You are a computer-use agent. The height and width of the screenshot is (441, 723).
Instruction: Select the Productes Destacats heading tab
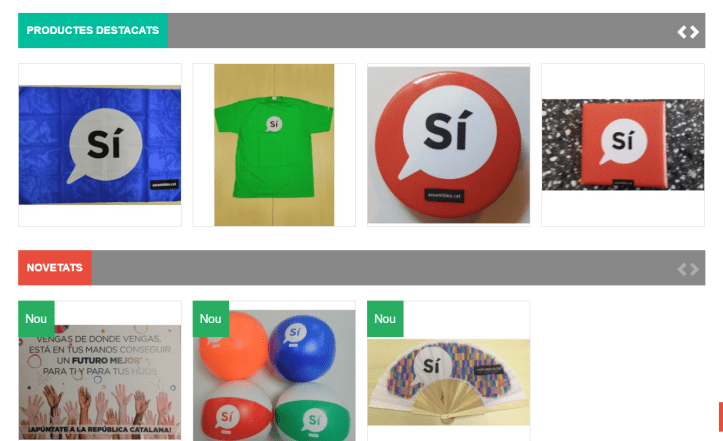[93, 30]
